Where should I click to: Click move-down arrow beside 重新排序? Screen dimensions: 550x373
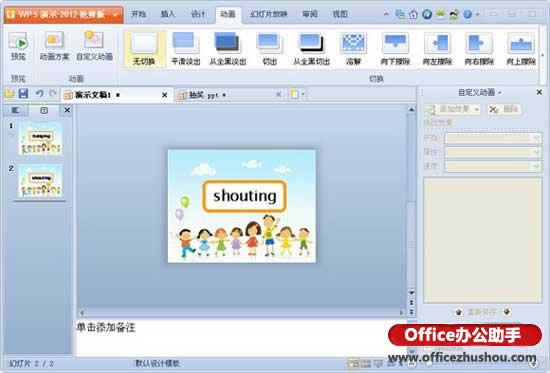point(507,312)
